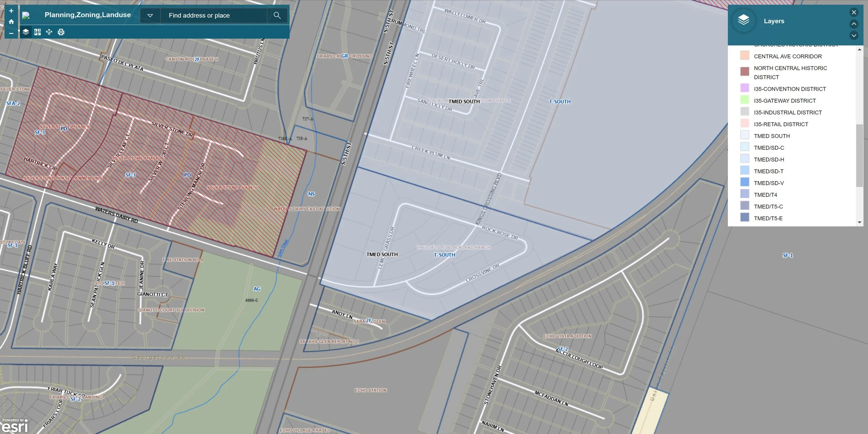Return to the default map extent
Viewport: 868px width, 434px height.
pos(11,22)
